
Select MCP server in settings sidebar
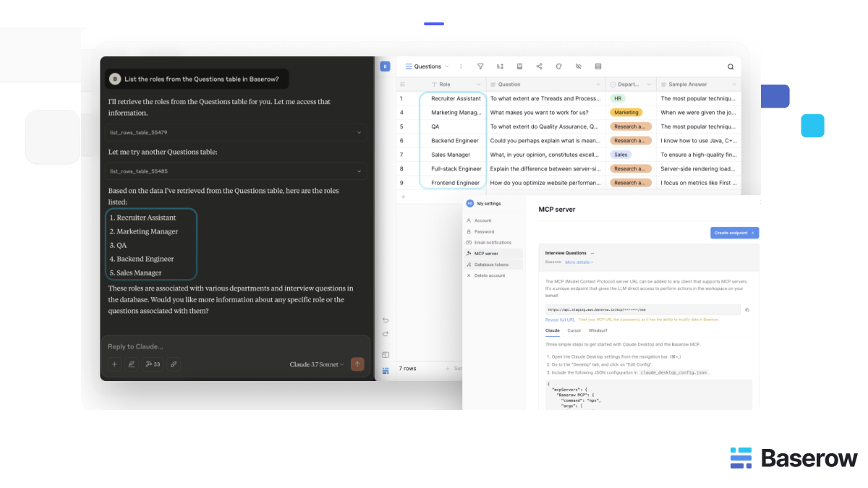(x=493, y=254)
